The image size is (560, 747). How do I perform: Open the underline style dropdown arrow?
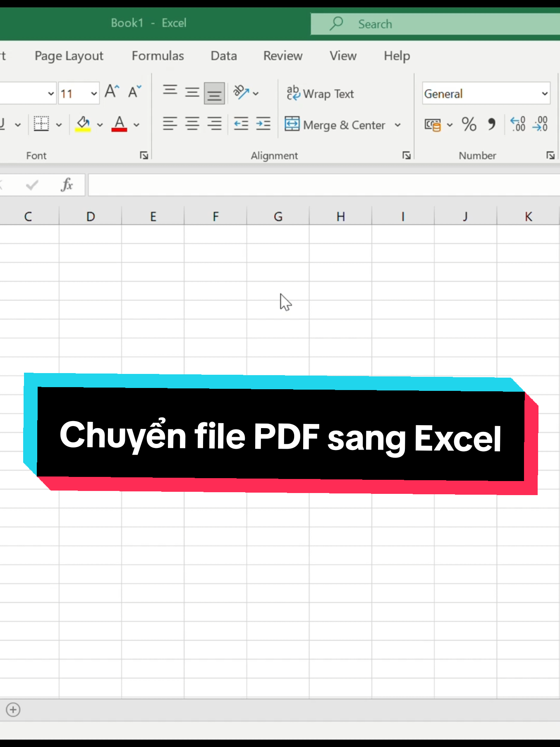click(18, 124)
